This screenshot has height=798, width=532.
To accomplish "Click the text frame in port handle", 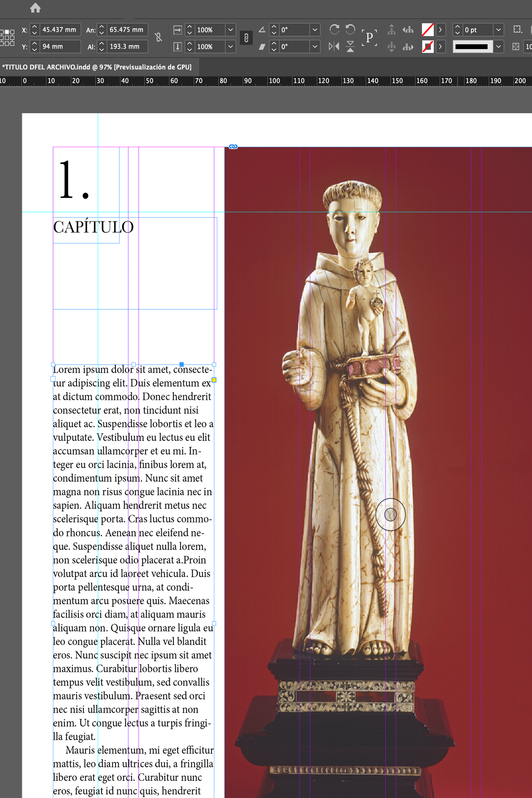I will [53, 379].
